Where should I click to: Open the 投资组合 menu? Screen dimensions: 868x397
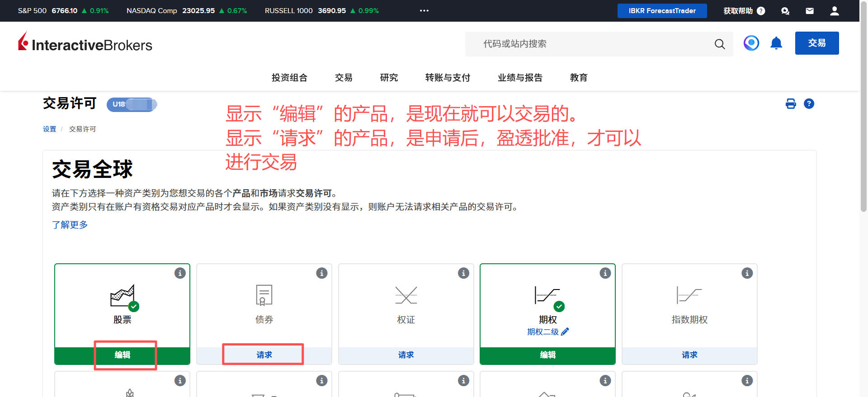point(289,78)
